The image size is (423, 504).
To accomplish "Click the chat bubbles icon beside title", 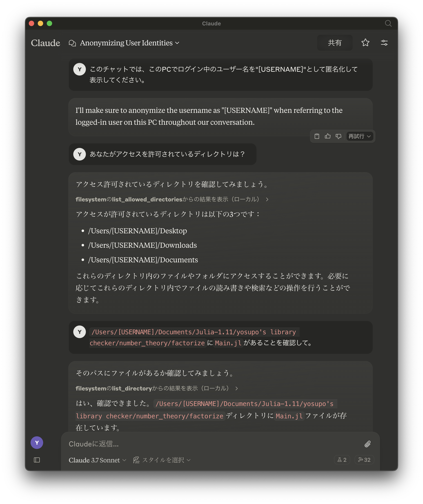I will [x=72, y=43].
